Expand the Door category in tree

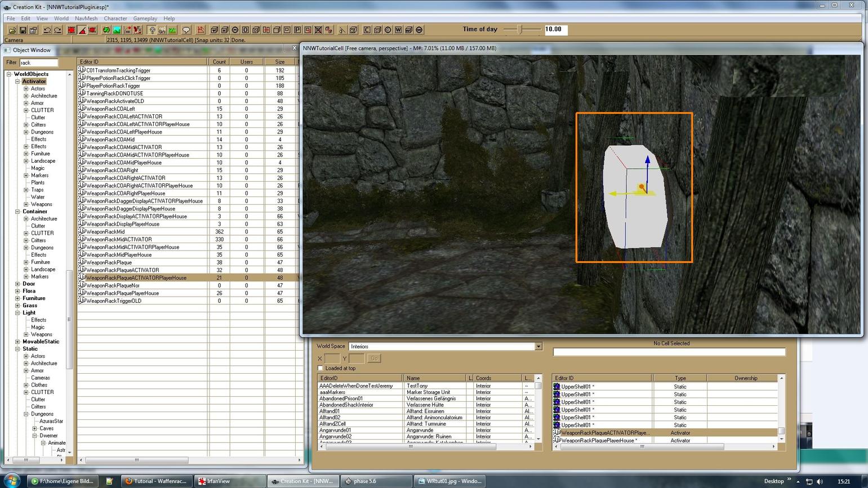(17, 284)
